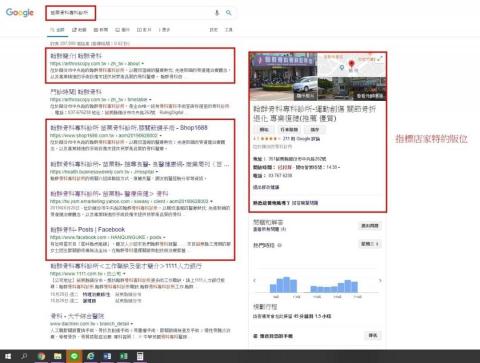This screenshot has height=363, width=480.
Task: Expand dropdown arrow after 1111.com.tw URL
Action: (x=124, y=273)
